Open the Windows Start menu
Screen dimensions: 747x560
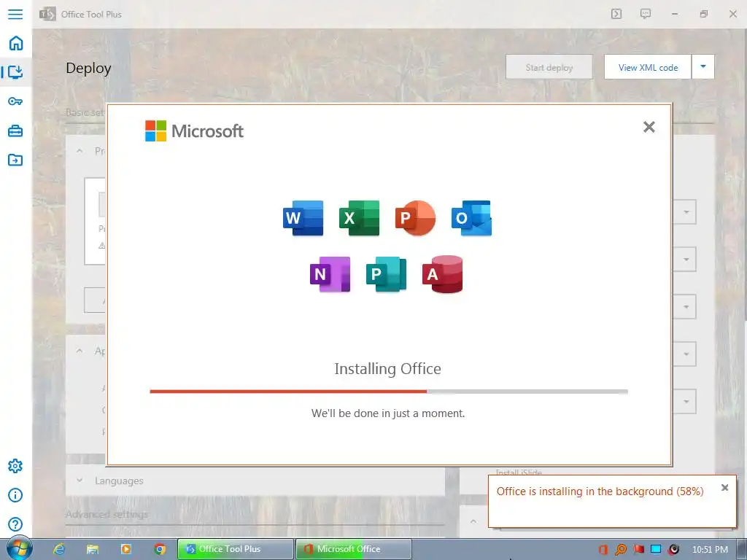19,548
